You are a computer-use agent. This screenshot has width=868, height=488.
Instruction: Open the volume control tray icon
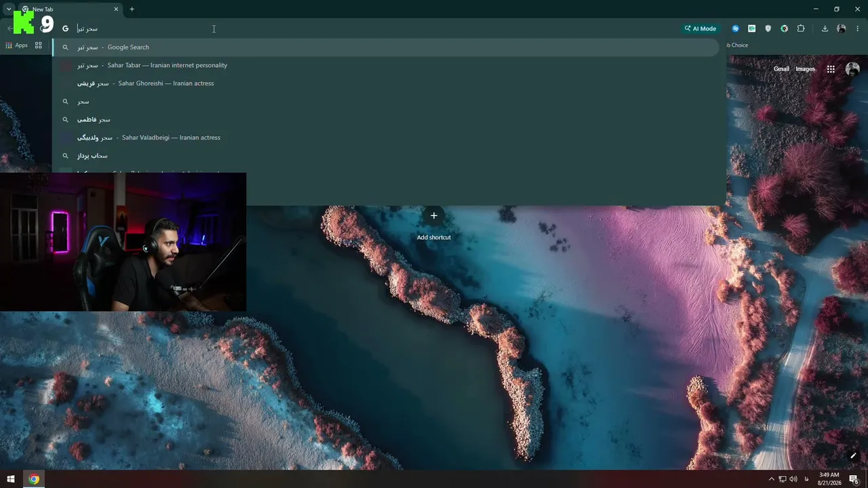point(793,479)
